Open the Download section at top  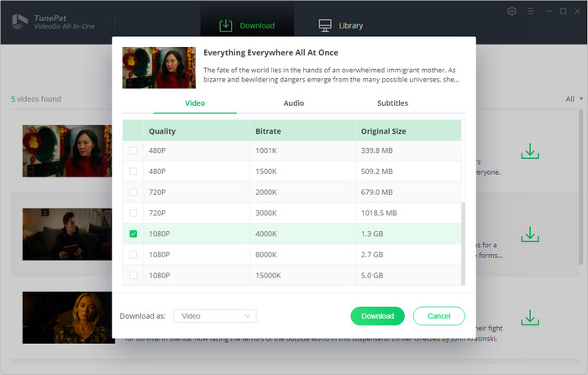[x=246, y=25]
